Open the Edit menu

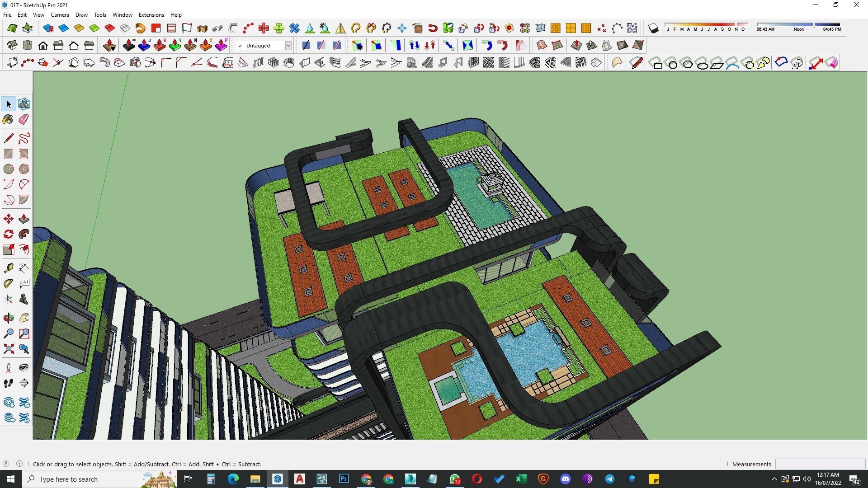point(22,15)
